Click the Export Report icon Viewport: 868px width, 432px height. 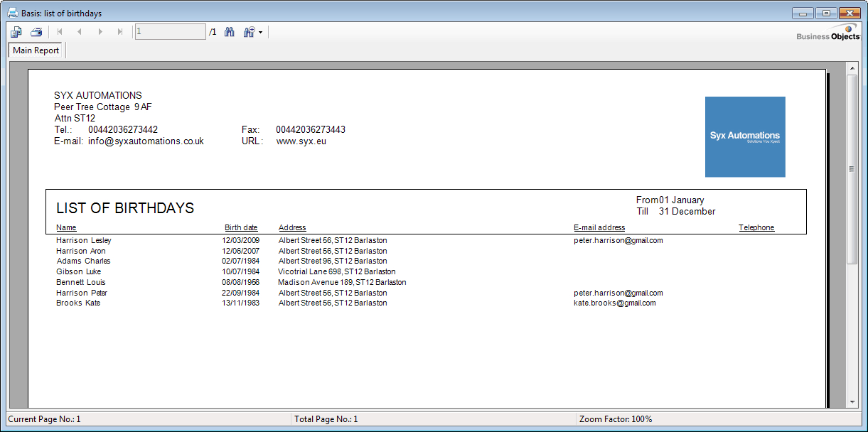pos(16,32)
